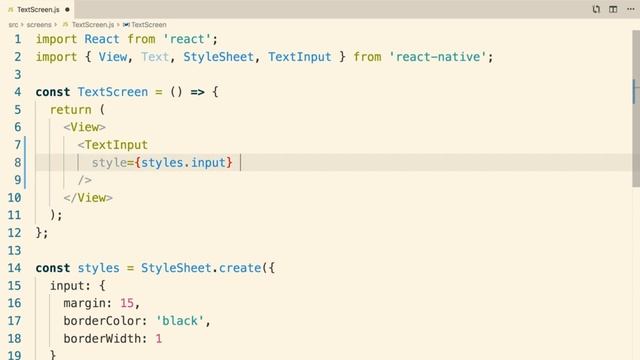Click the return keyword on line 5

coord(71,110)
